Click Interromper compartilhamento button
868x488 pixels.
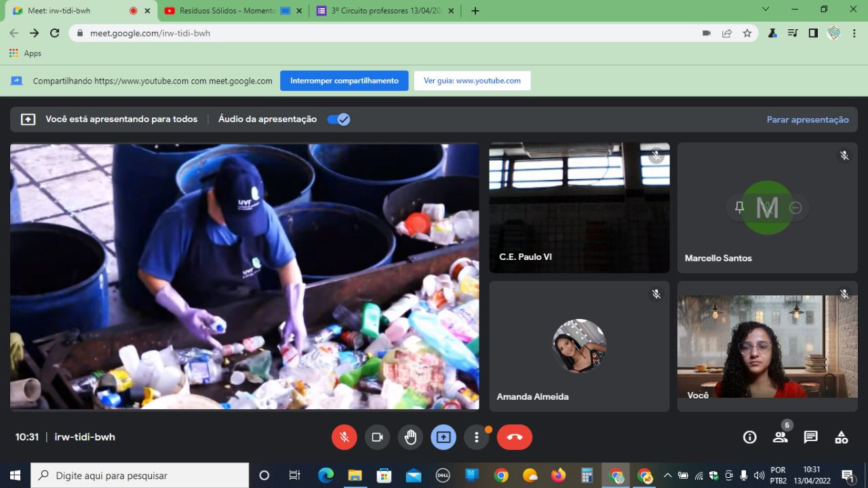[344, 81]
